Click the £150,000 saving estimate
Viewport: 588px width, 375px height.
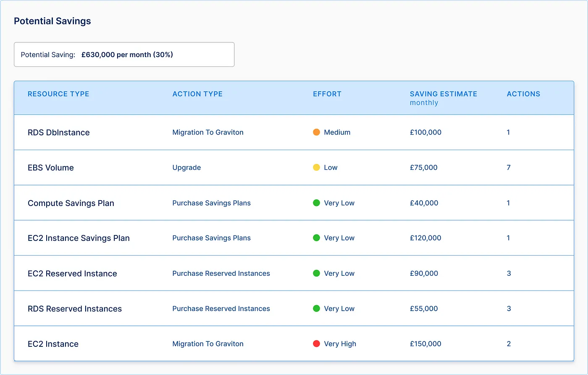pyautogui.click(x=425, y=344)
